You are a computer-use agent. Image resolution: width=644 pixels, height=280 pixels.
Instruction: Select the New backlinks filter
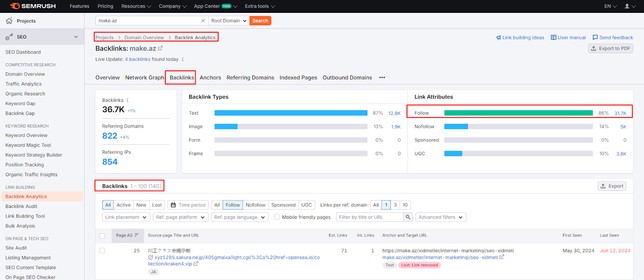[141, 205]
